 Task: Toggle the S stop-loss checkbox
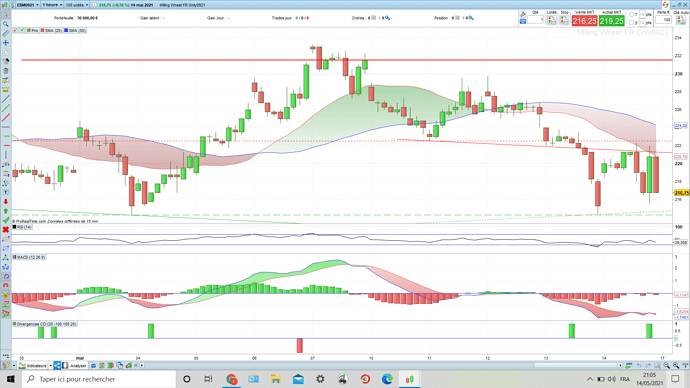coord(631,22)
